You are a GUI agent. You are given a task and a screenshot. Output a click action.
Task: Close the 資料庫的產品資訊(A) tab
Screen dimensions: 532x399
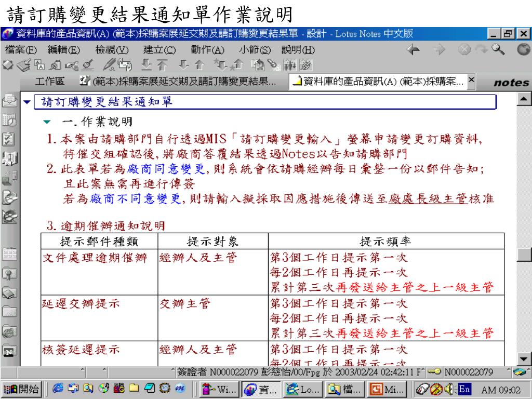click(471, 80)
